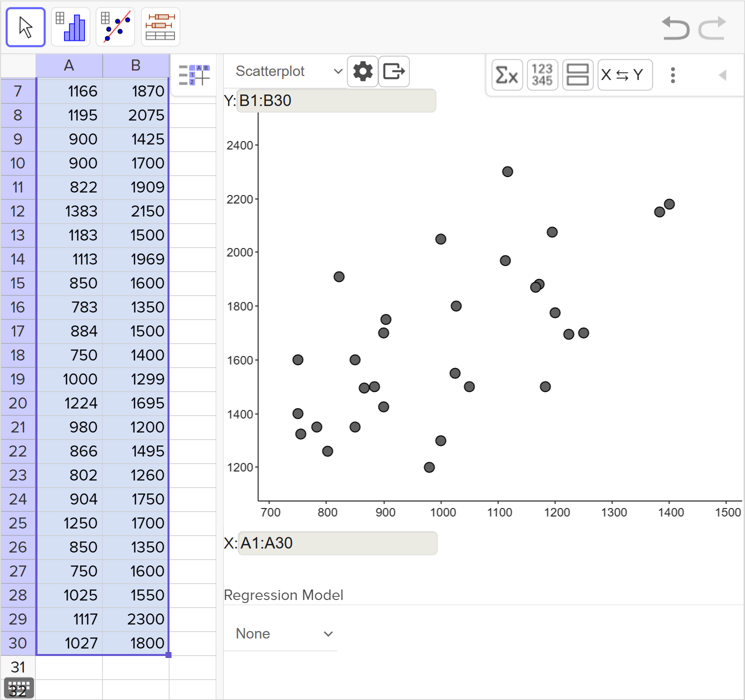
Task: Toggle Show Statistics sigma button
Action: (507, 75)
